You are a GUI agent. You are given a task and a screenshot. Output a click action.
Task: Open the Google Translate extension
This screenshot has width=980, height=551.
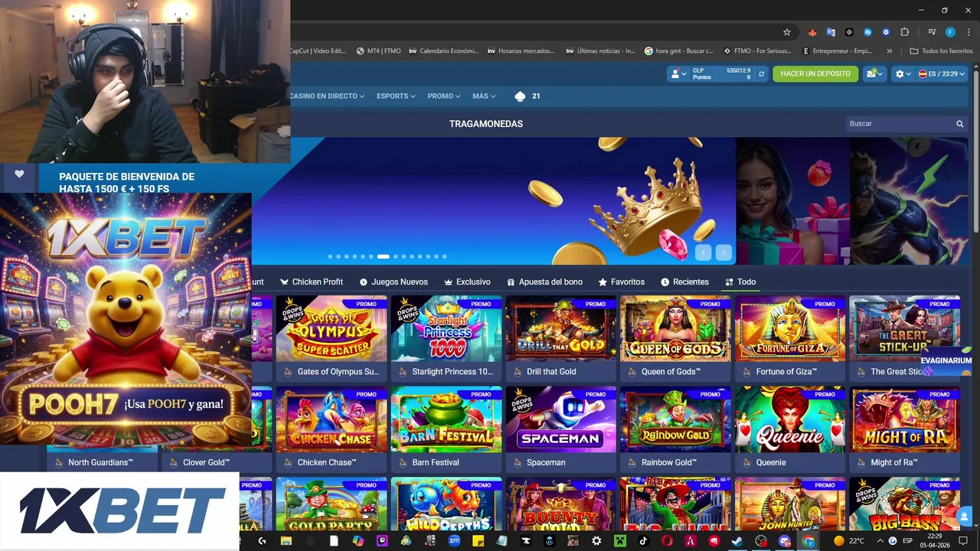pyautogui.click(x=831, y=32)
